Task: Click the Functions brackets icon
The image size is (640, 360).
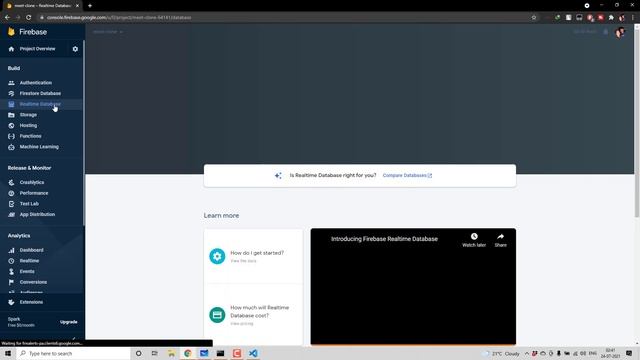Action: [x=11, y=136]
